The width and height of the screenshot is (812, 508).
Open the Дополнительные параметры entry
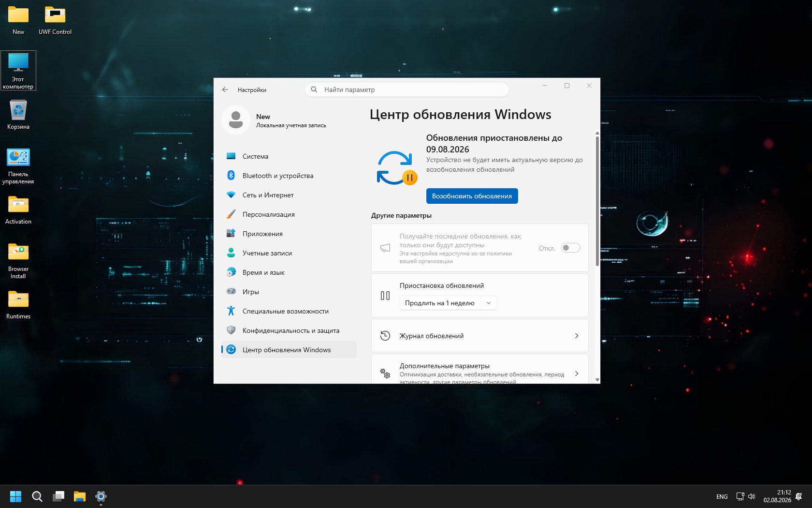point(479,370)
